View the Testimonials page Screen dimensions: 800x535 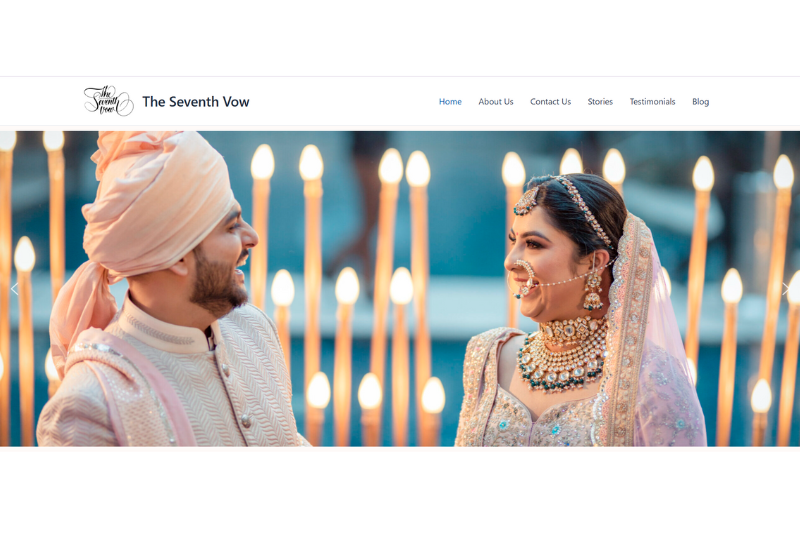click(652, 101)
